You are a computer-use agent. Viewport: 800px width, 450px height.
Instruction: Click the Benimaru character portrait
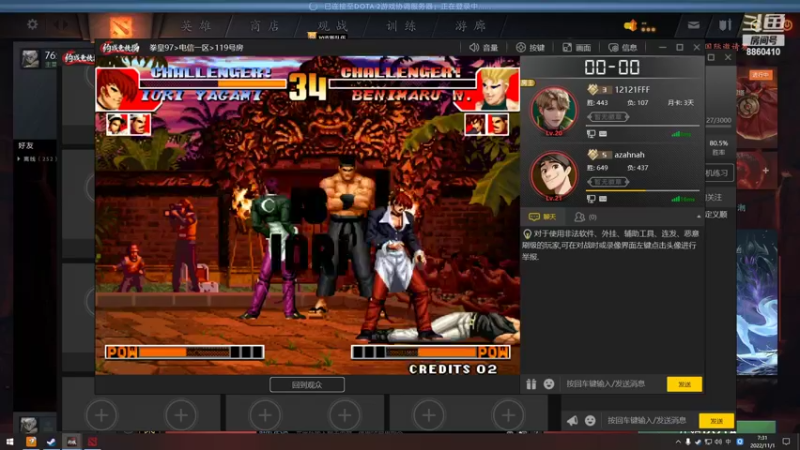coord(497,89)
